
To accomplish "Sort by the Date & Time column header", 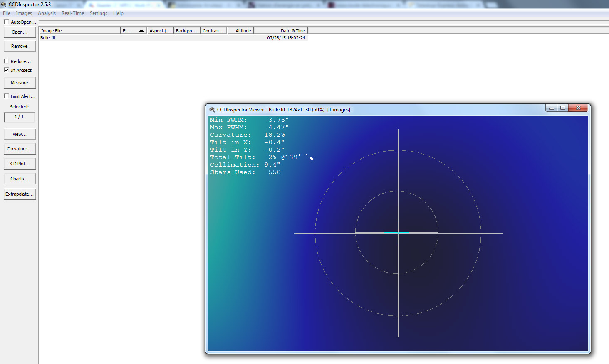I will (280, 31).
